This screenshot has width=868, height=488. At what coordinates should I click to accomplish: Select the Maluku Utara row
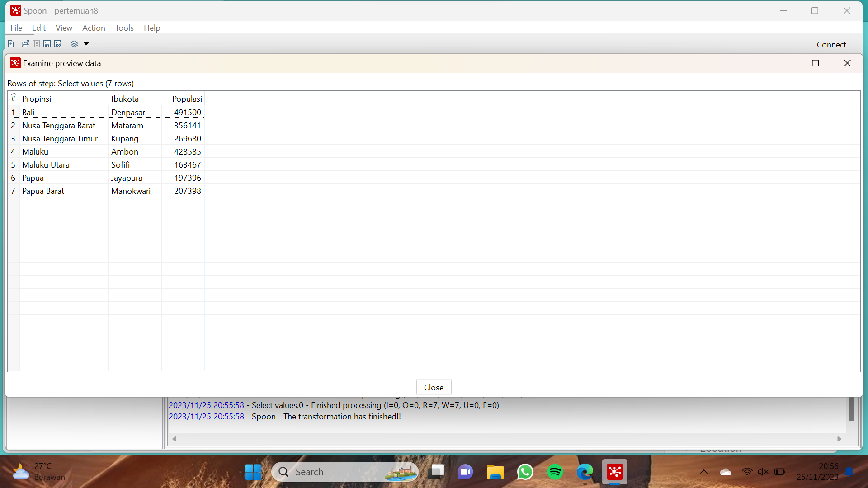(46, 165)
